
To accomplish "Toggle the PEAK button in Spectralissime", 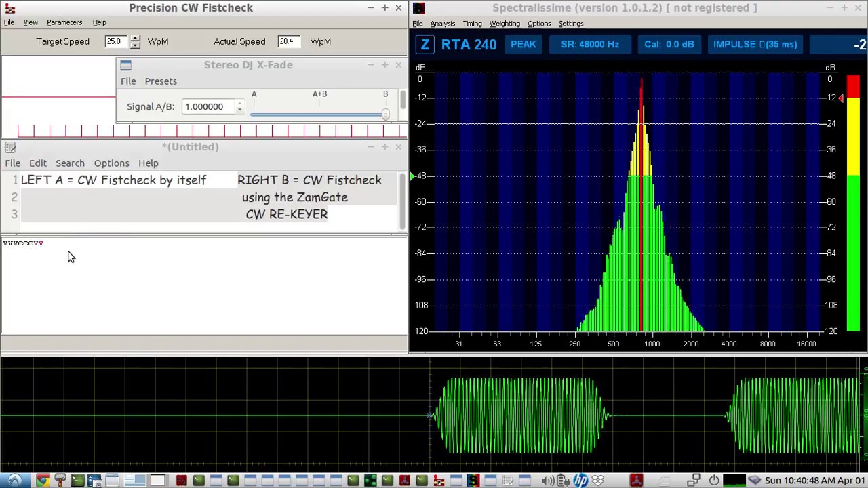I will [523, 45].
